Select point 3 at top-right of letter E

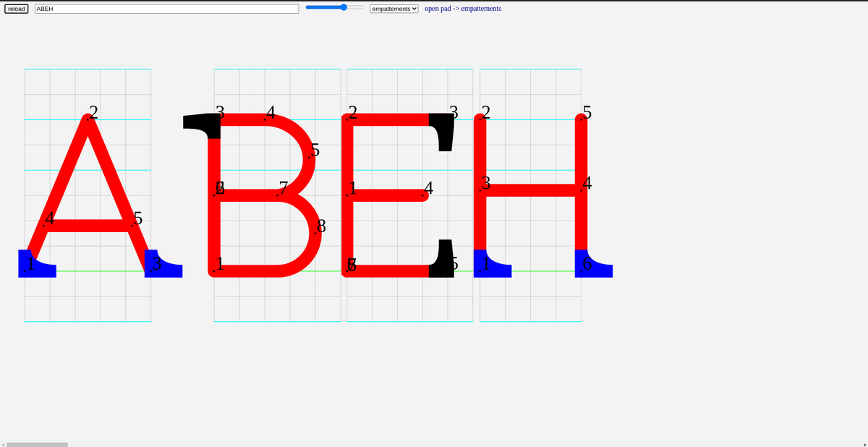pyautogui.click(x=454, y=112)
